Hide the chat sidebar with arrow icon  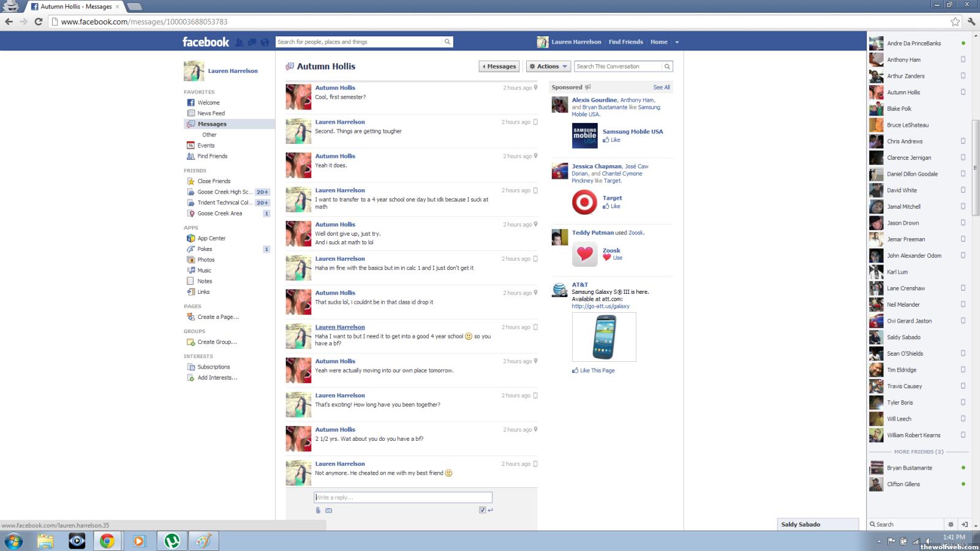[965, 525]
